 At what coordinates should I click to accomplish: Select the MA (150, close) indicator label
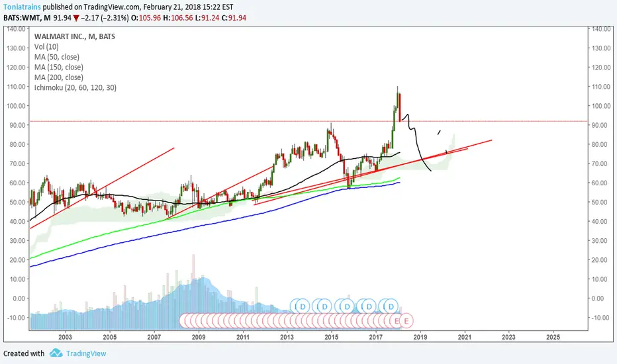pos(59,67)
